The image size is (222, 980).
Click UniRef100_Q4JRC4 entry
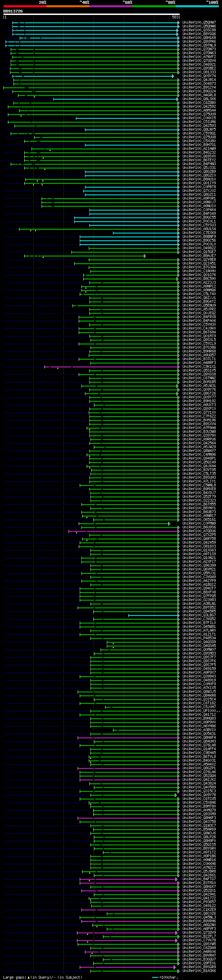(x=199, y=80)
